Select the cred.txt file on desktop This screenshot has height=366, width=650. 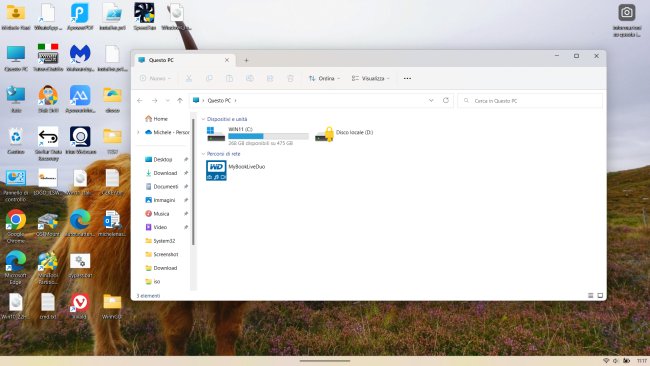tap(48, 306)
